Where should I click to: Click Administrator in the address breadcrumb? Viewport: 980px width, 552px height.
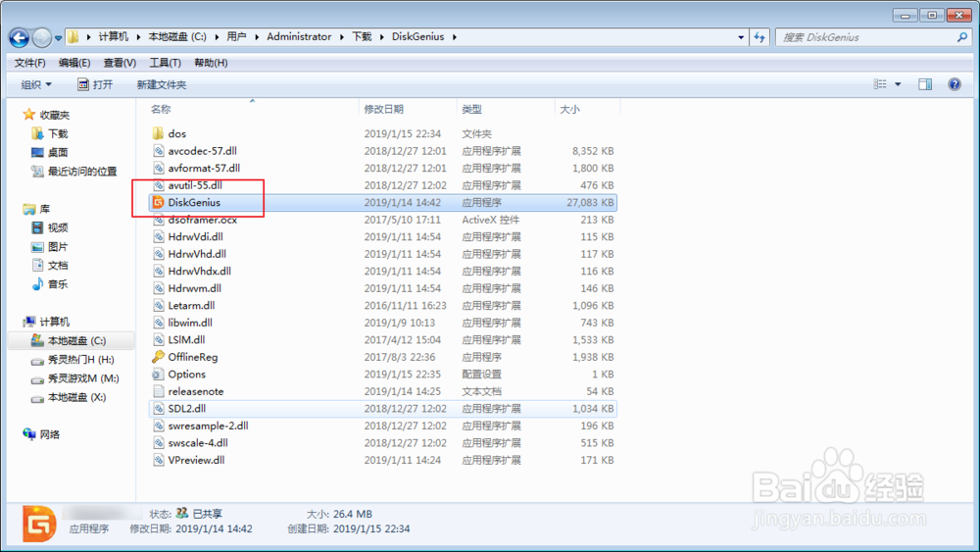click(299, 37)
